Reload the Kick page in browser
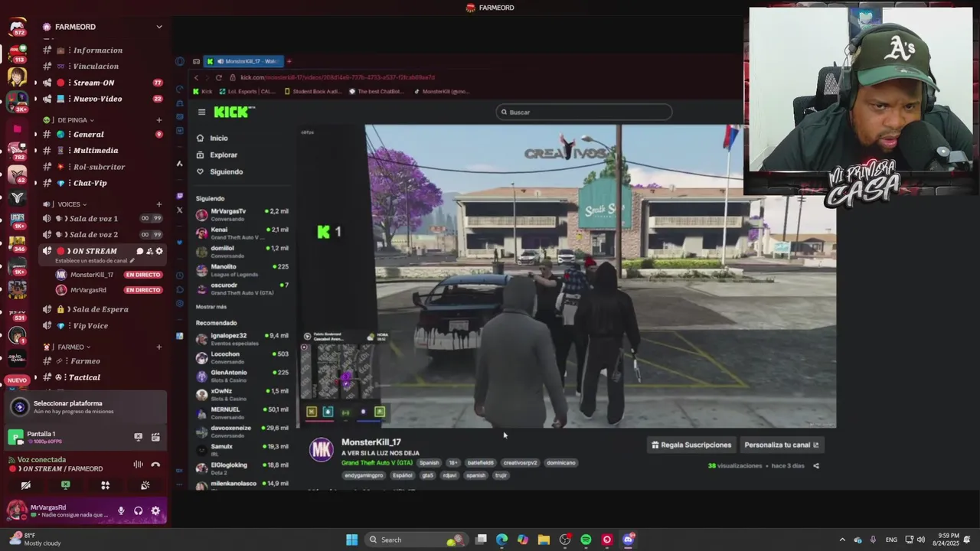This screenshot has width=980, height=551. pyautogui.click(x=219, y=77)
